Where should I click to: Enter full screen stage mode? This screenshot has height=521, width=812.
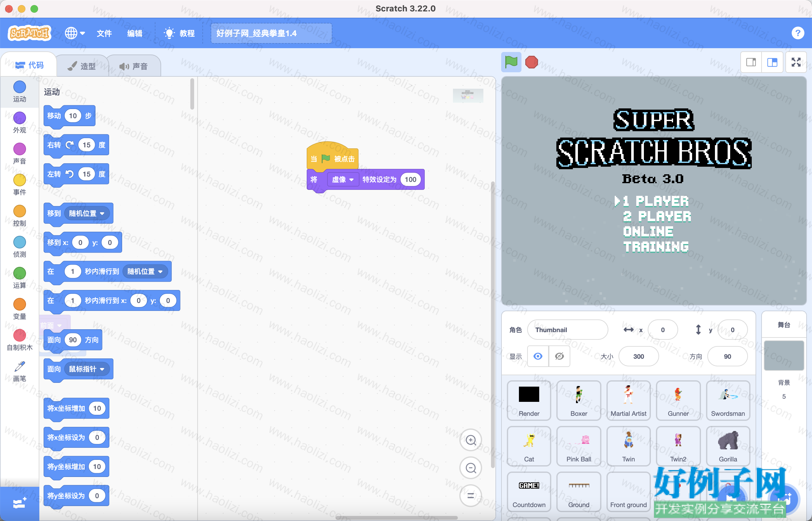[x=796, y=62]
